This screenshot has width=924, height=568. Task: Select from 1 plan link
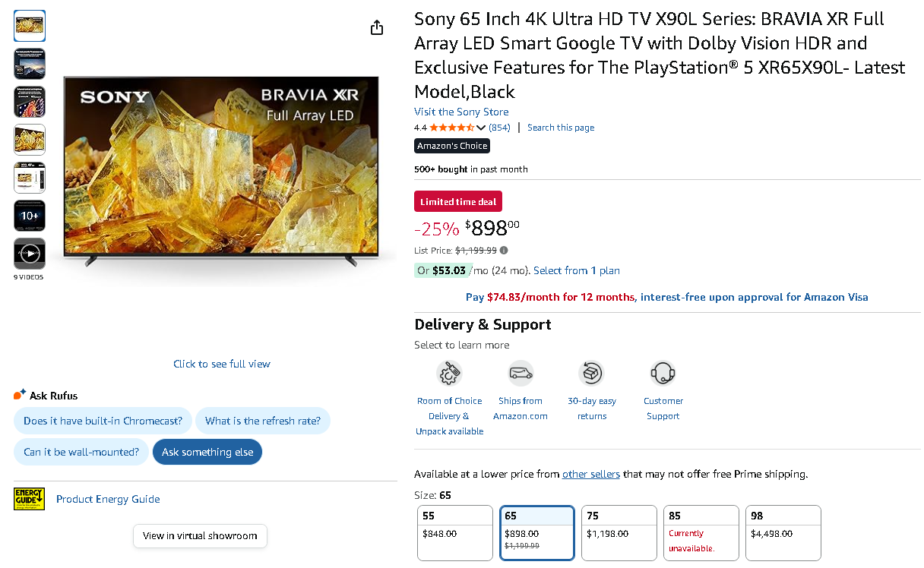point(577,270)
